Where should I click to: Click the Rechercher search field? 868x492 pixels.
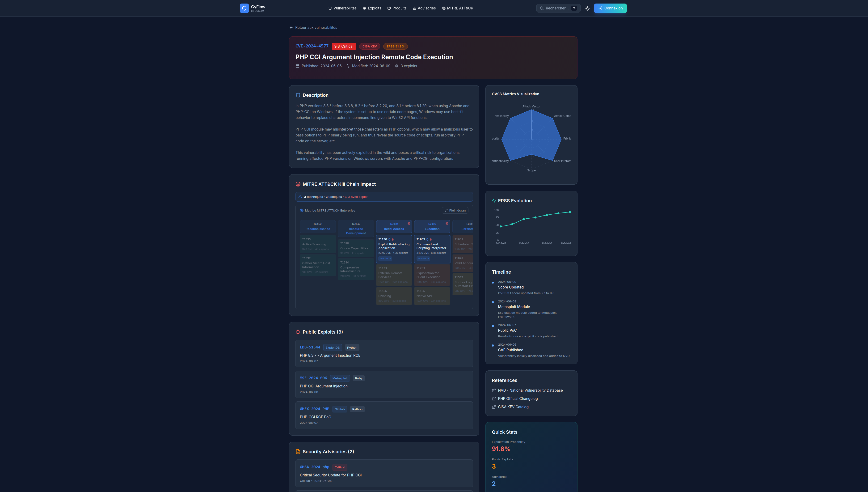pos(557,8)
